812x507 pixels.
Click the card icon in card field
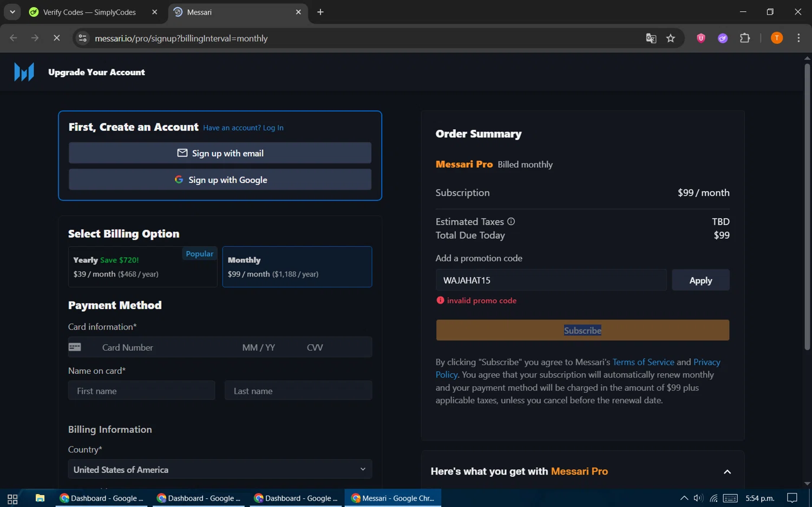pos(75,347)
